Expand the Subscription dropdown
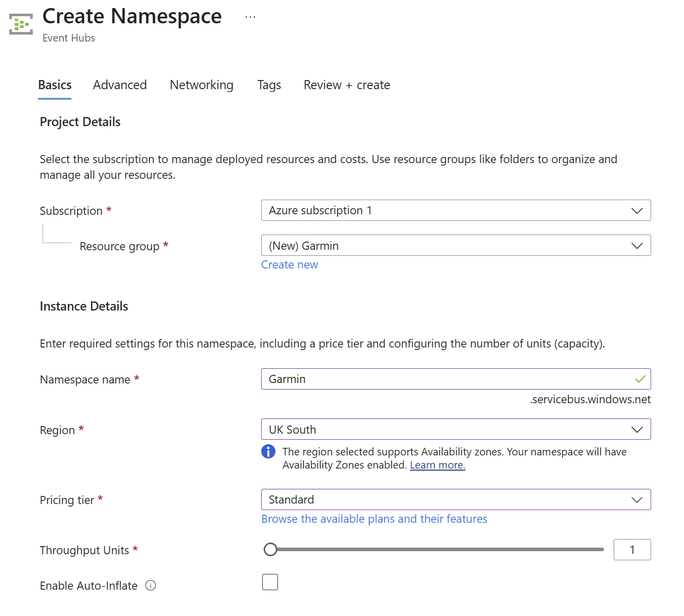684x616 pixels. (456, 211)
